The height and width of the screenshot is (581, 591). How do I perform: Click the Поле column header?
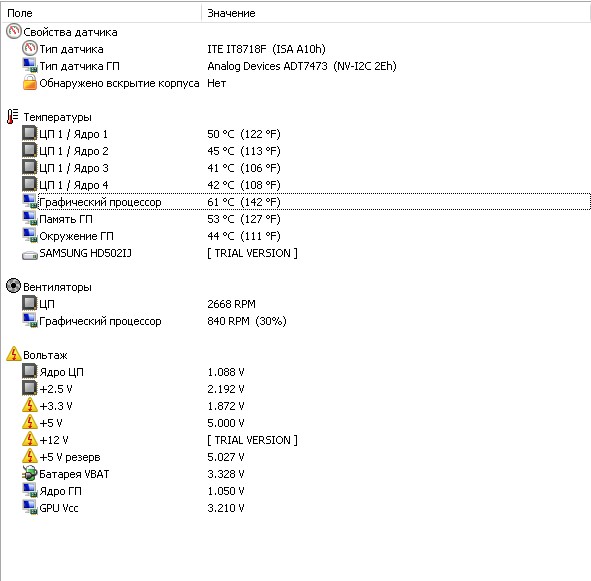pos(101,13)
